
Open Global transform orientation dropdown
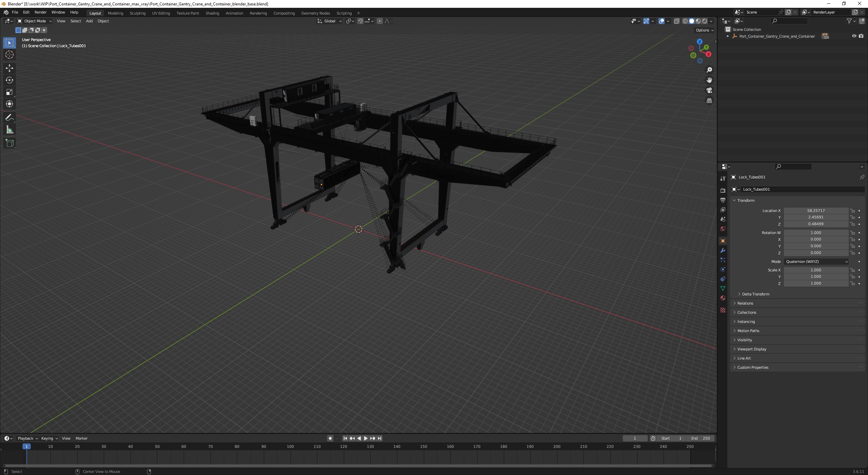coord(329,21)
